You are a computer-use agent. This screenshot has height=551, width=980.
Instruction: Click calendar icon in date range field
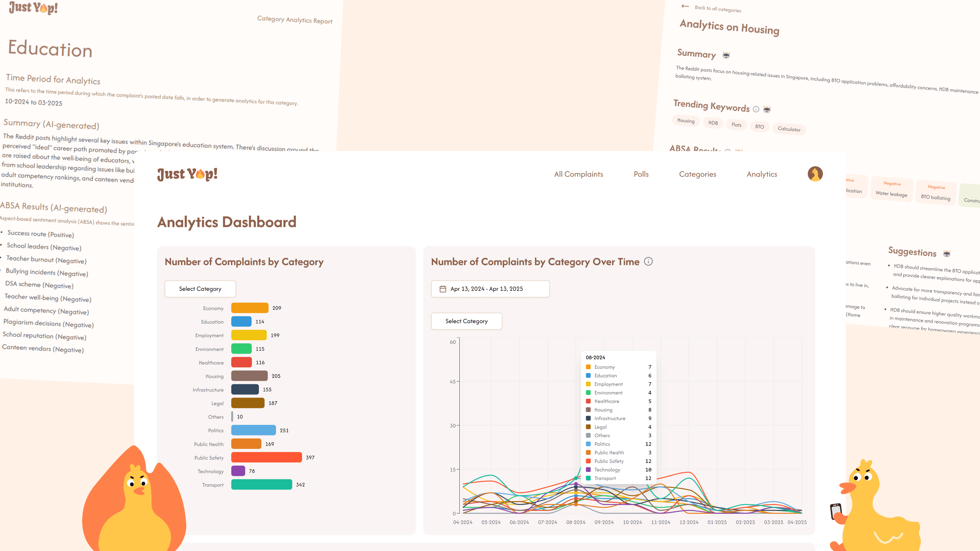pyautogui.click(x=443, y=289)
